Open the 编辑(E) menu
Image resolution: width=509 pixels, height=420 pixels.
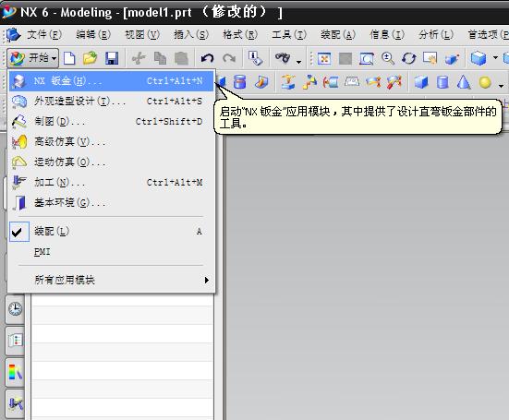[x=93, y=34]
